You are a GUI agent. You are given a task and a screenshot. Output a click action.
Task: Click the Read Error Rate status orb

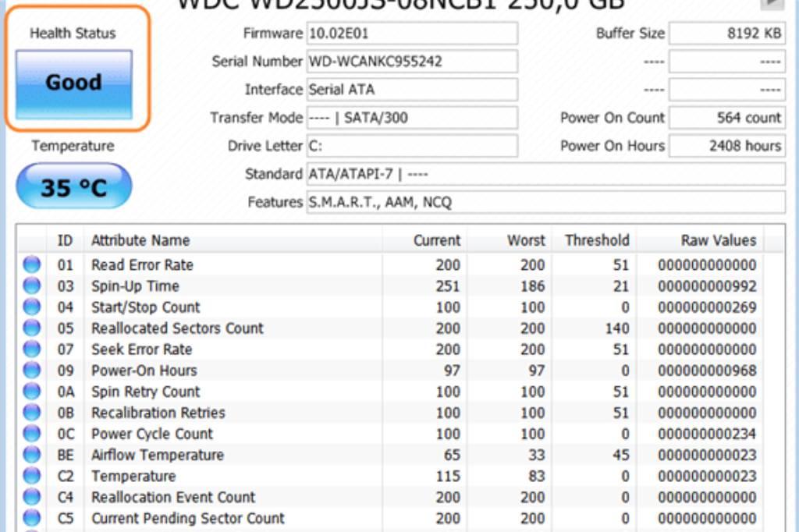32,265
